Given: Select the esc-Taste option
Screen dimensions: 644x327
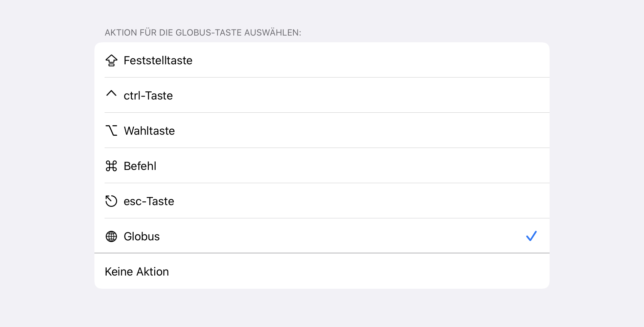Looking at the screenshot, I should (x=149, y=201).
